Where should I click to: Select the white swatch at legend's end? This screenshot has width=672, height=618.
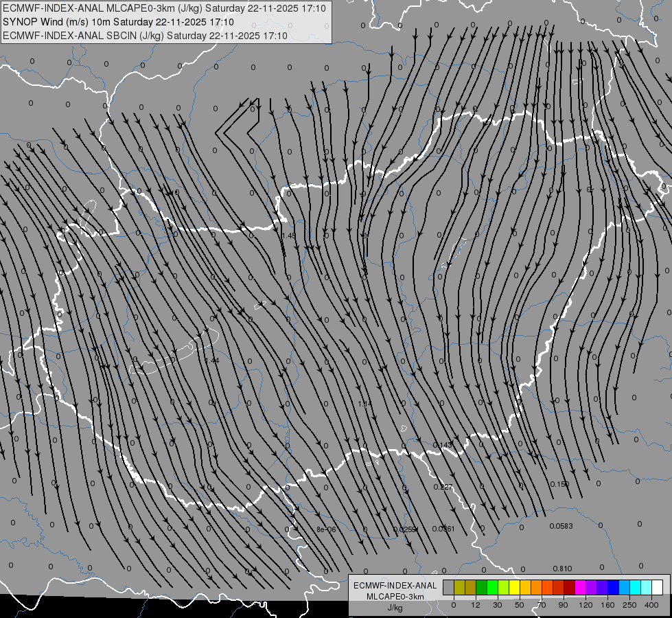coord(658,587)
